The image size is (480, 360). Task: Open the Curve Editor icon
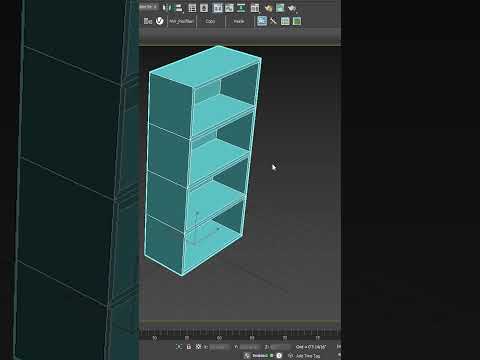point(229,8)
